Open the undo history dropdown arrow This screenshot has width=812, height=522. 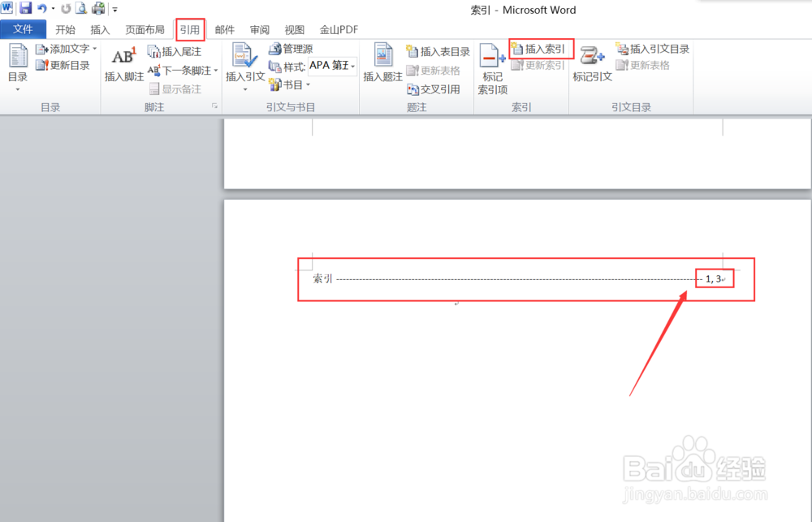click(x=53, y=9)
